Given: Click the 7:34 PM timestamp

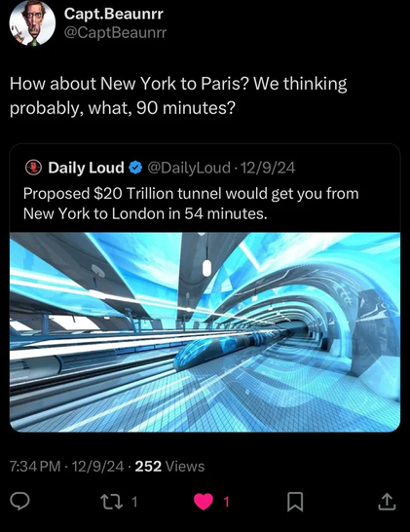Looking at the screenshot, I should [x=35, y=467].
